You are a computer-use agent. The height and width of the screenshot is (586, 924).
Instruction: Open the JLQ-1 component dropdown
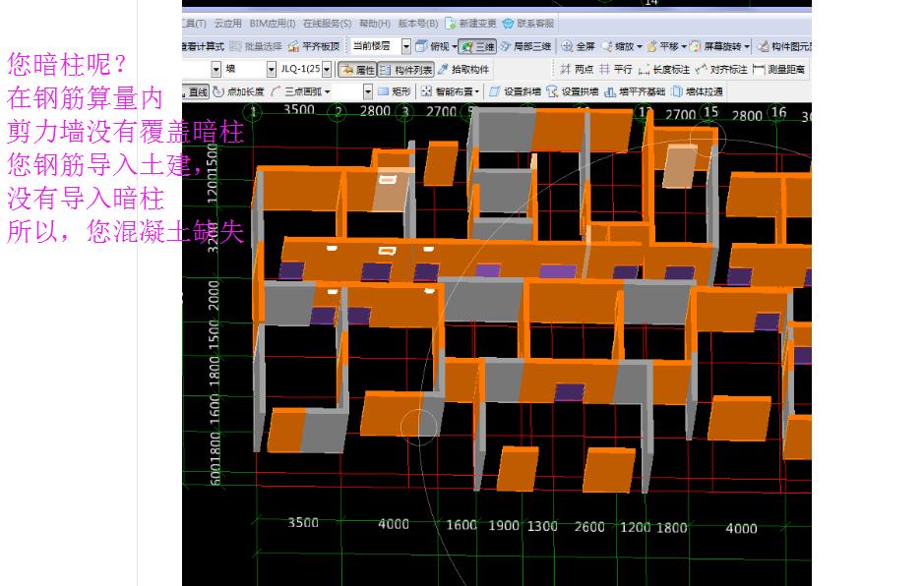[x=327, y=69]
